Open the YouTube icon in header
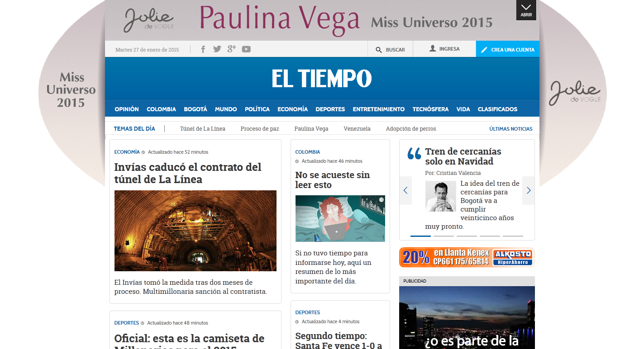The width and height of the screenshot is (644, 349). 246,49
